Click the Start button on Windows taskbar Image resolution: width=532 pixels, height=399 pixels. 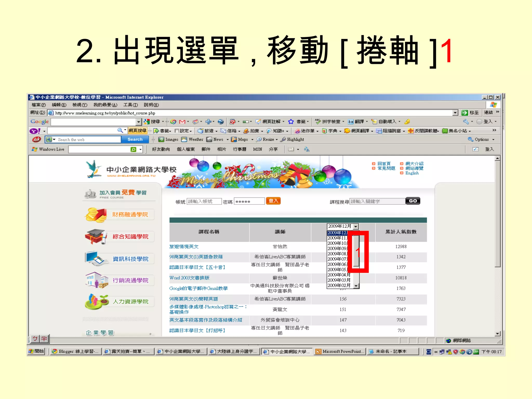(x=36, y=351)
